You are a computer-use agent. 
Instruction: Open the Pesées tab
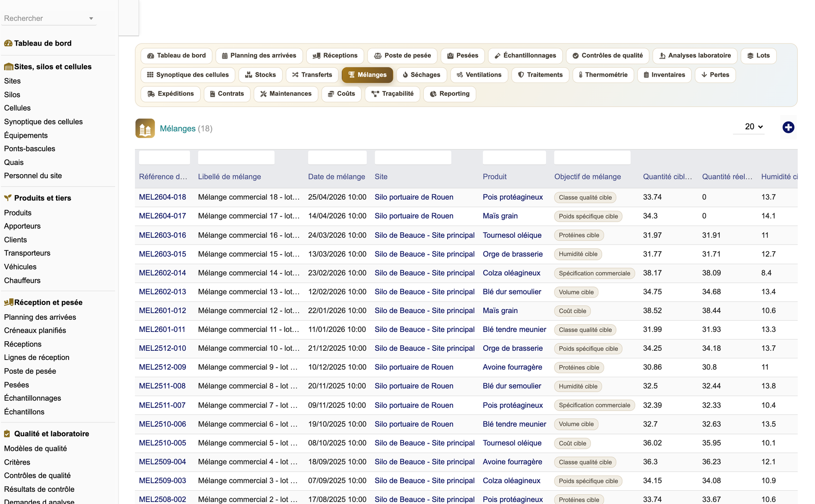click(x=462, y=56)
